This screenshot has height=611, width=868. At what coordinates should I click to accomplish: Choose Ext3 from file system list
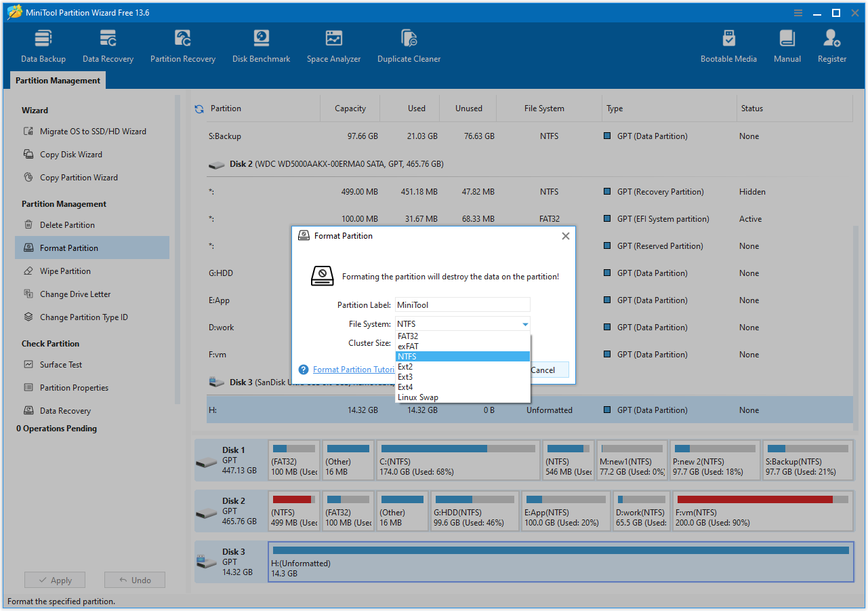pyautogui.click(x=463, y=377)
